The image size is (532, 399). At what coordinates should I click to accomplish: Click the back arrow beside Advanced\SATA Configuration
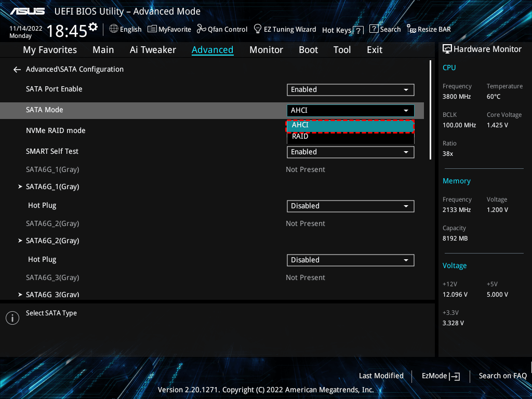coord(17,69)
